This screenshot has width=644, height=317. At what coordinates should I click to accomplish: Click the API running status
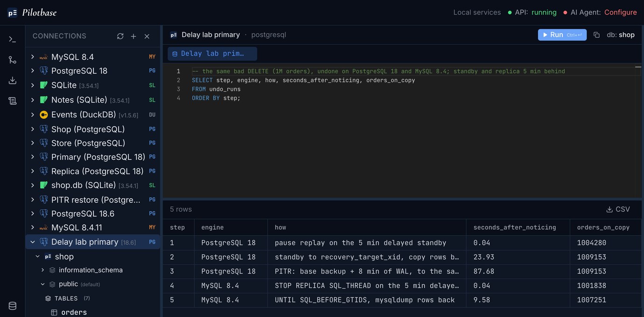coord(532,13)
